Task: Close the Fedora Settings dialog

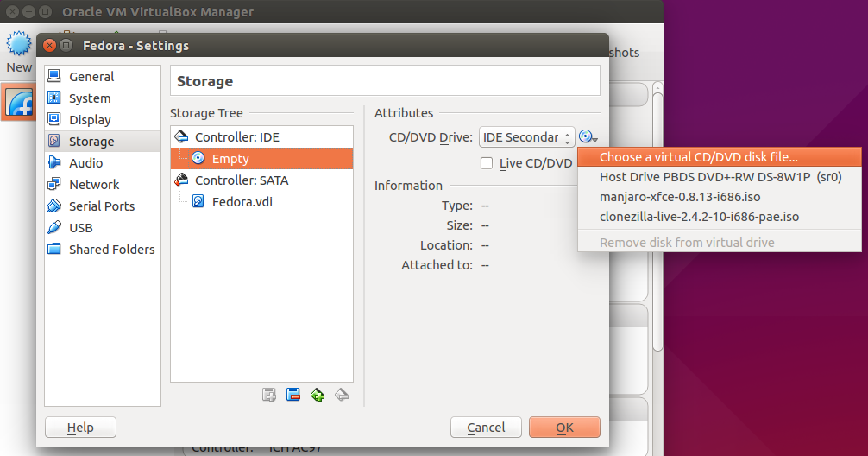Action: (x=49, y=46)
